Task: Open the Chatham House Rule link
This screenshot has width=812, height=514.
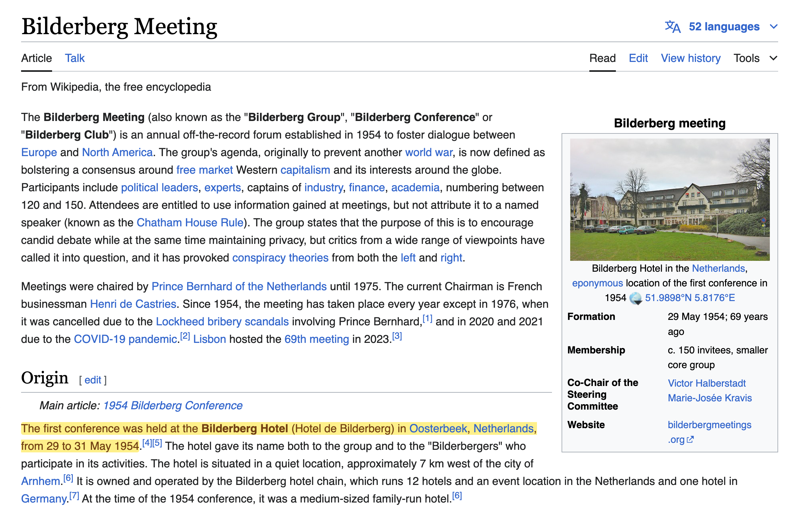Action: [x=190, y=223]
